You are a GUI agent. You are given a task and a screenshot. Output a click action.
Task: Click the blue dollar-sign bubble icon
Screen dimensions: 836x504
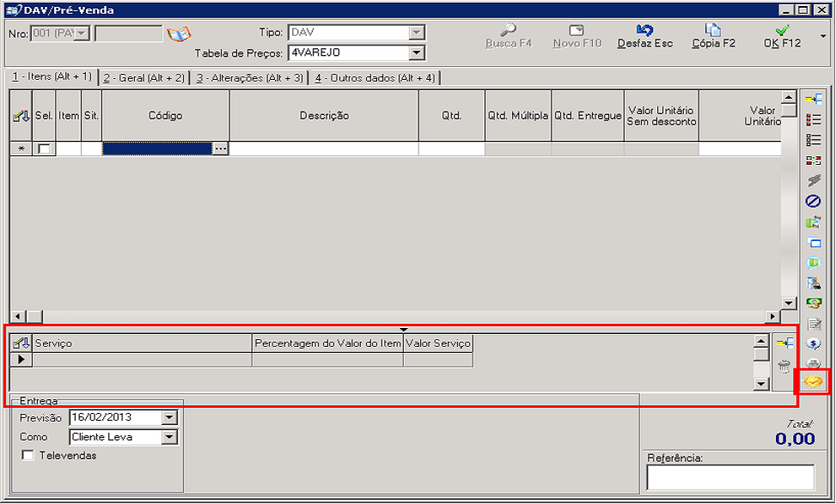click(813, 344)
